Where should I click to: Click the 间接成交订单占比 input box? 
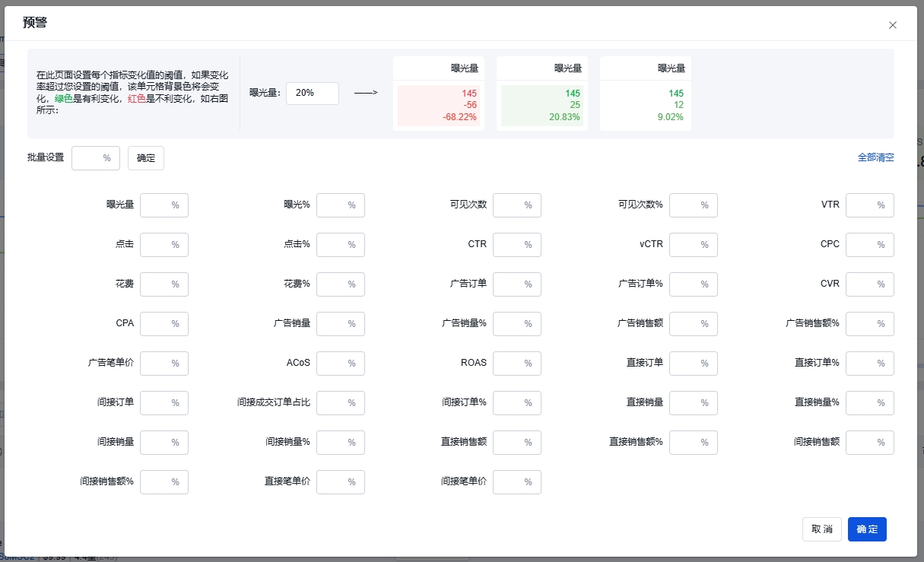[x=336, y=403]
